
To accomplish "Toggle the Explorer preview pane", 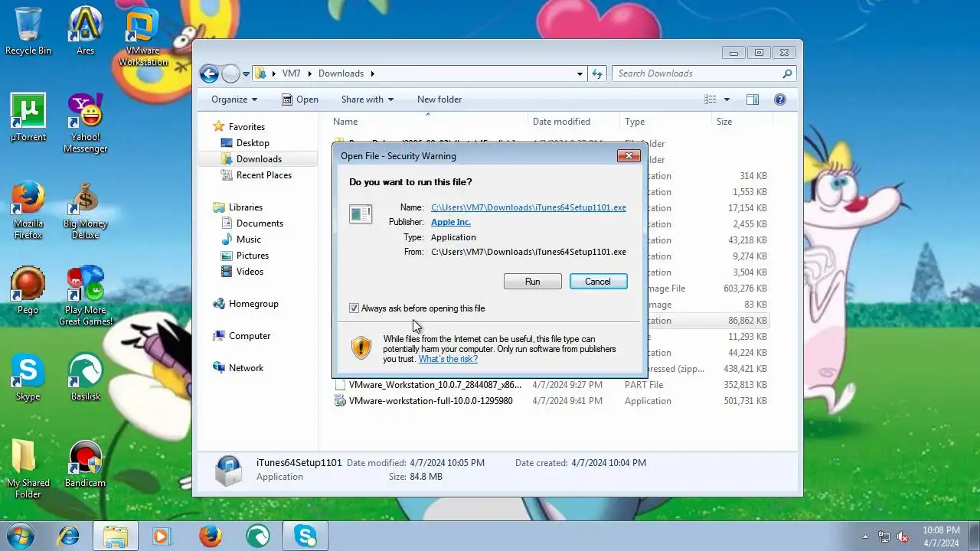I will [x=753, y=99].
